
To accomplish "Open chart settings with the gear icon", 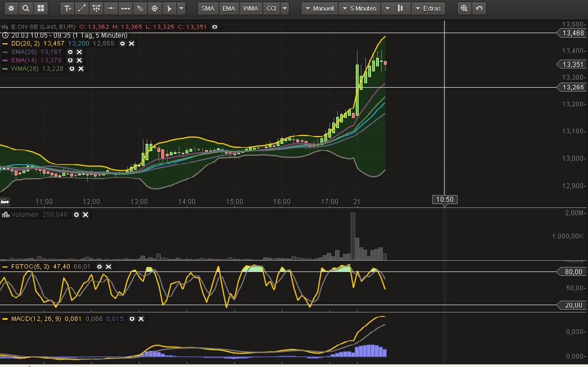I will 11,8.
